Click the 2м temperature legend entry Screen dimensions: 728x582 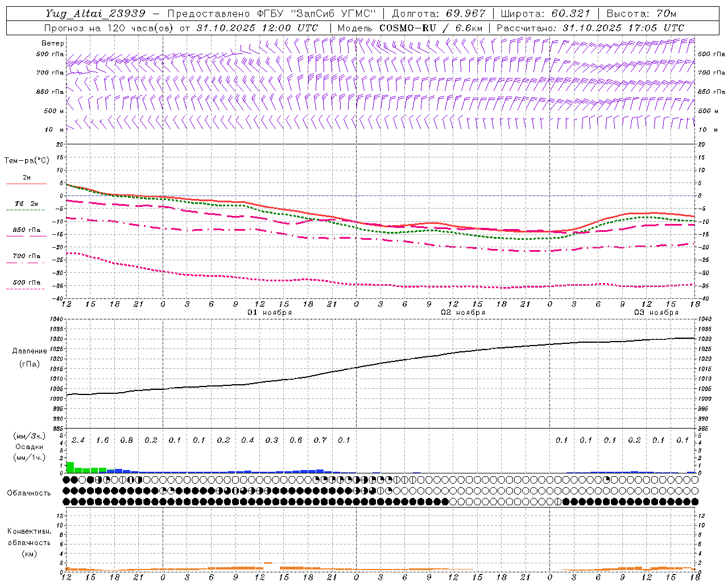27,178
